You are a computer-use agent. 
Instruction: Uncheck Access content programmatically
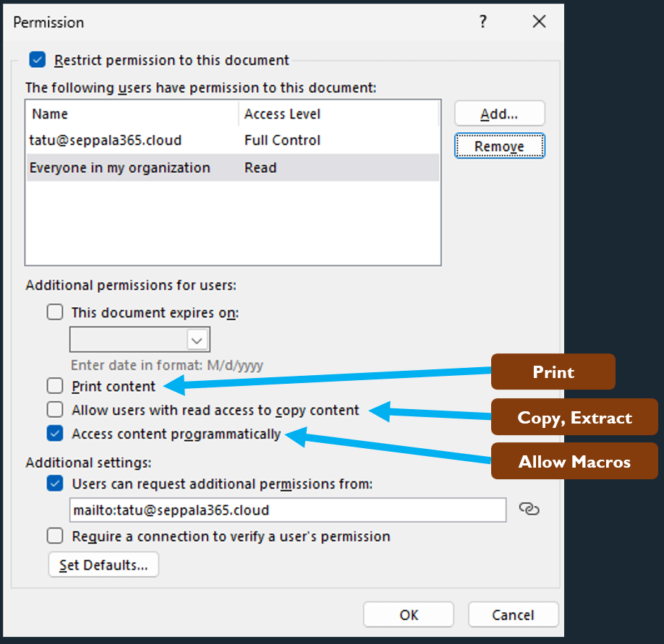pos(55,434)
